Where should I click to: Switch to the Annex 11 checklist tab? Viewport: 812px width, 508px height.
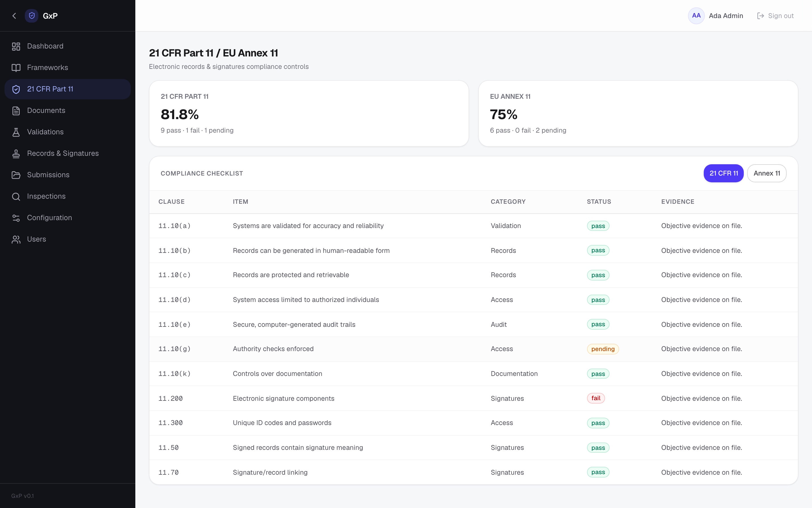pyautogui.click(x=767, y=173)
